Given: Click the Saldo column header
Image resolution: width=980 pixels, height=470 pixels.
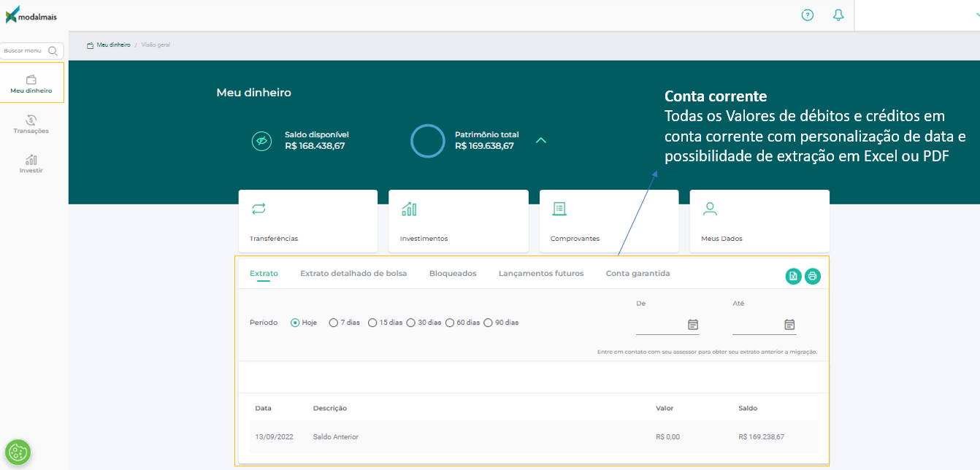Looking at the screenshot, I should click(x=748, y=408).
